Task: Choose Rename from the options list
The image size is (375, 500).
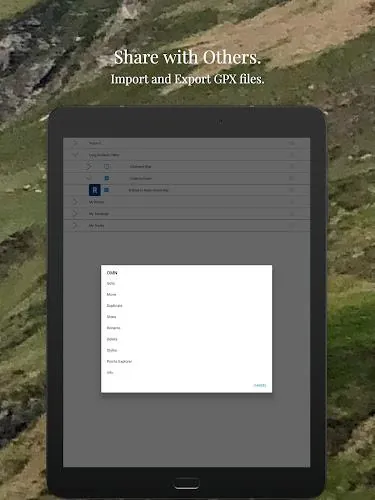Action: [113, 328]
